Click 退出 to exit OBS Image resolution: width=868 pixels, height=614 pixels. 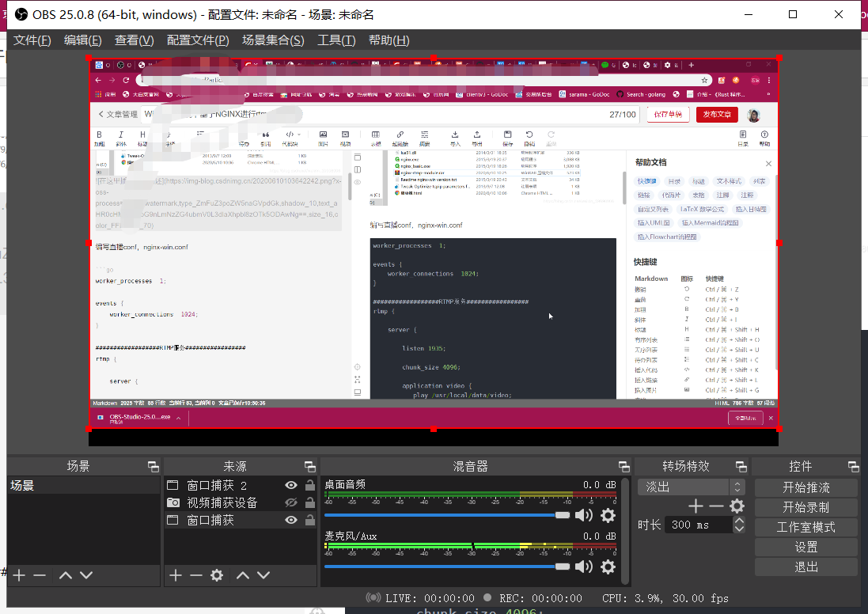806,567
